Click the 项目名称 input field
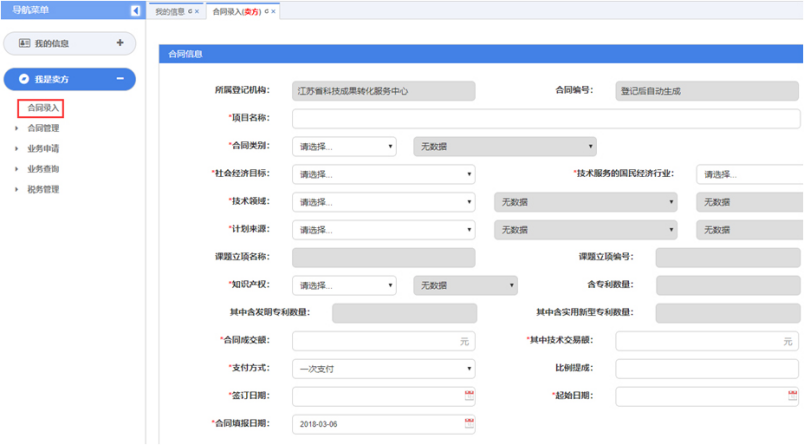This screenshot has width=805, height=445. [x=546, y=119]
